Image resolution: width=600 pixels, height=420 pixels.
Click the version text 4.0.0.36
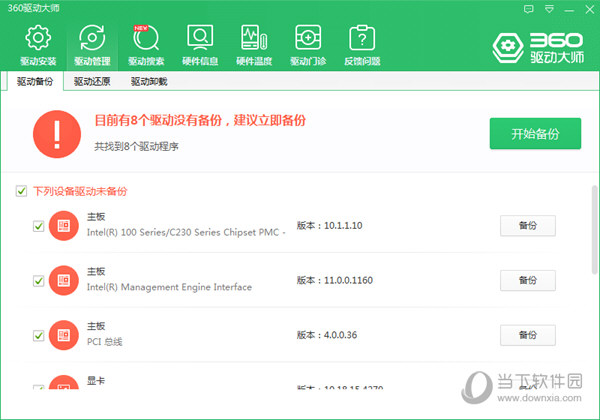pyautogui.click(x=340, y=335)
